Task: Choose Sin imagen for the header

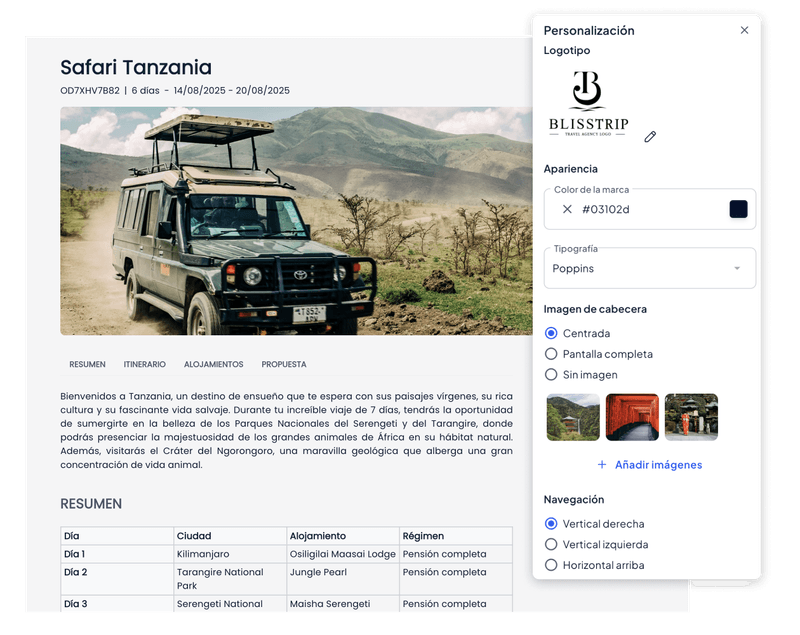Action: (x=550, y=374)
